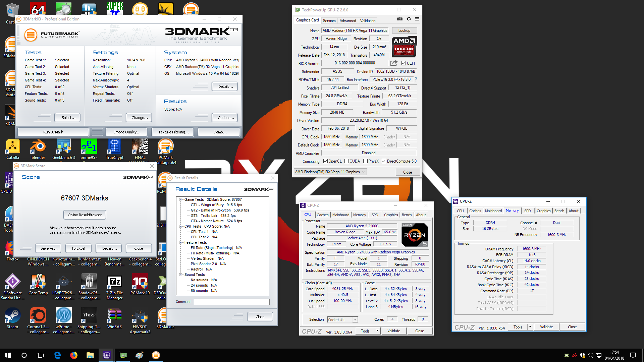Toggle the OpenCL checkbox in GPU-Z
The image size is (644, 362).
[x=325, y=161]
